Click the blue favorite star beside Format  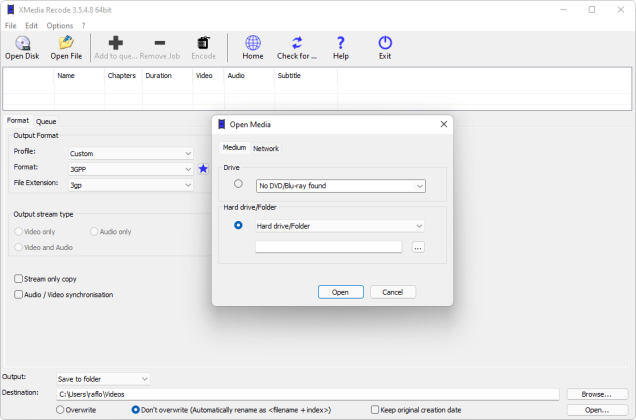203,169
